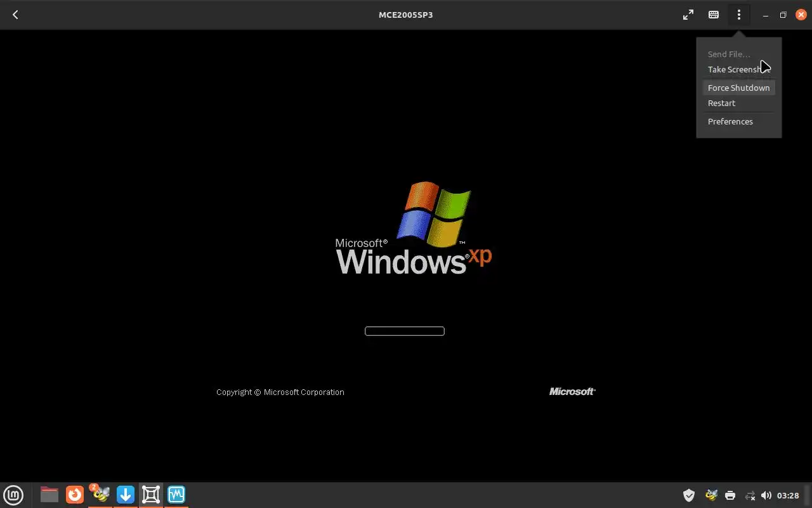Image resolution: width=812 pixels, height=508 pixels.
Task: Enter fullscreen mode with the expand arrows icon
Action: (688, 15)
